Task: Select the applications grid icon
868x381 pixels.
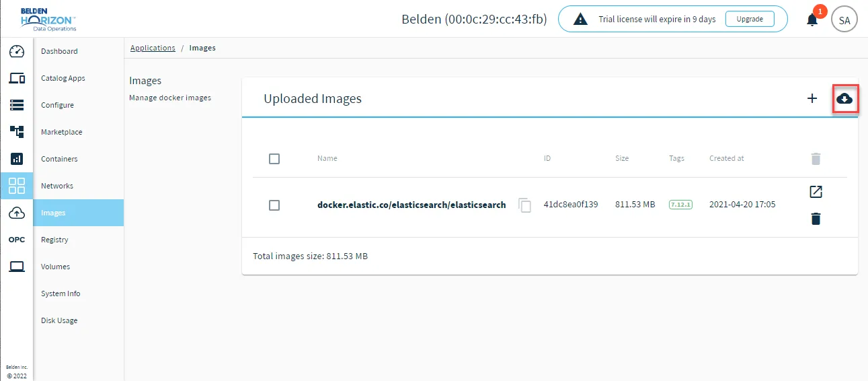Action: (x=17, y=186)
